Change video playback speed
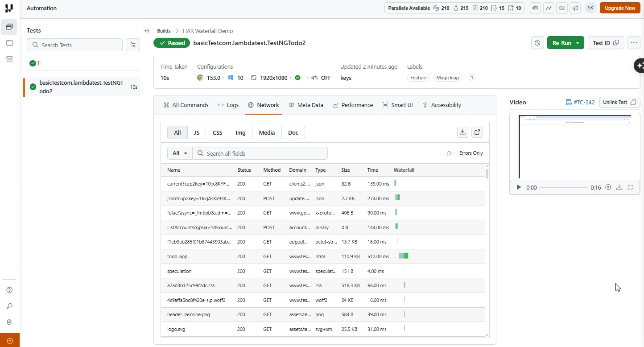 click(608, 187)
